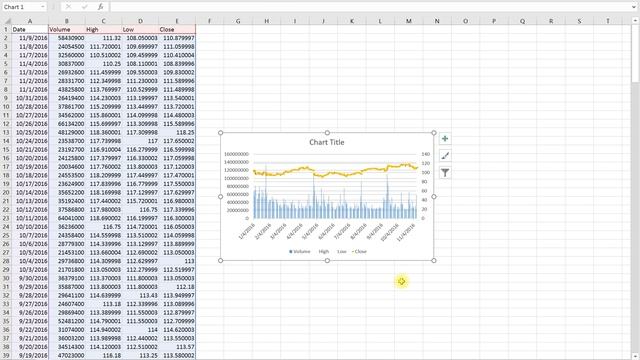This screenshot has width=640, height=360.
Task: Open the Name Box dropdown arrow
Action: pyautogui.click(x=42, y=7)
